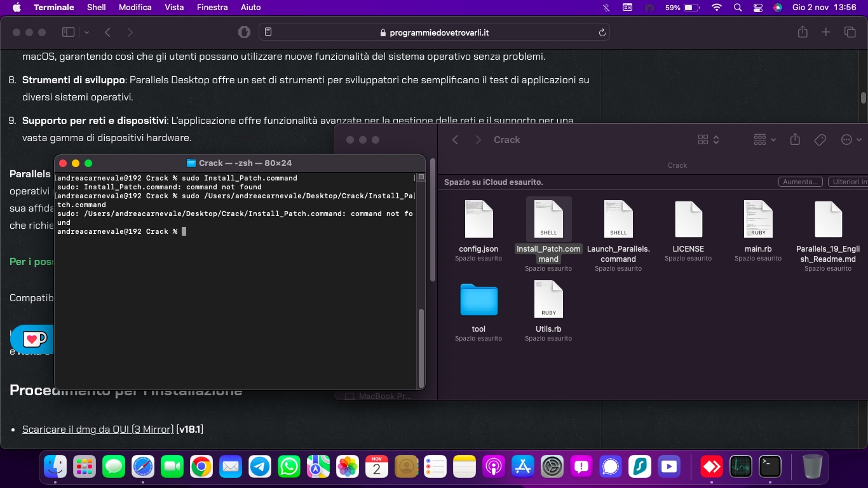This screenshot has width=868, height=488.
Task: Click the 'Spazio su iCloud esaurito.' text
Action: [x=494, y=182]
